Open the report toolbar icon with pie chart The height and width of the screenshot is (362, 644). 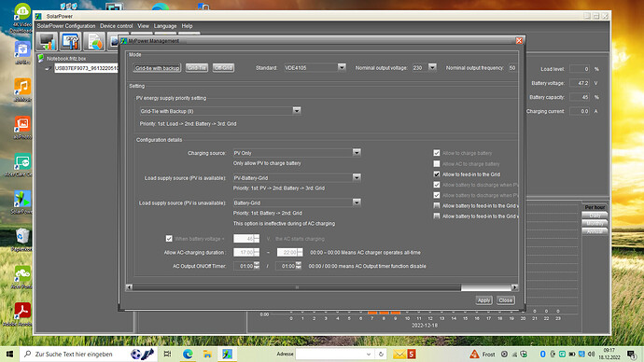(x=94, y=41)
